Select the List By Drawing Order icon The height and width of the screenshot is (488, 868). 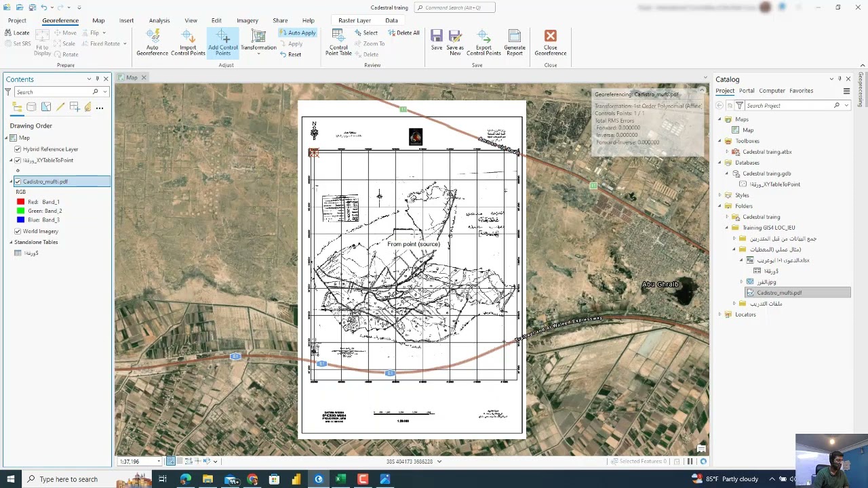pos(17,107)
